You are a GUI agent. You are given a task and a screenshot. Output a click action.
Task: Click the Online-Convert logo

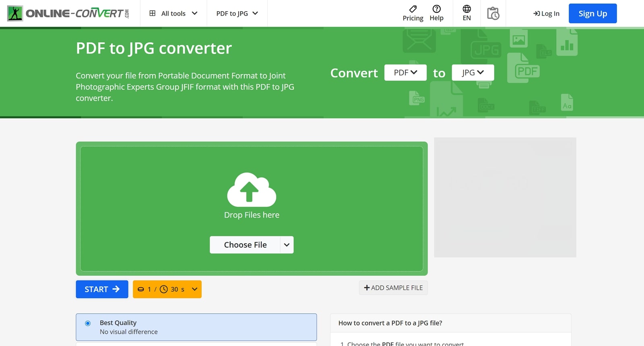click(x=68, y=13)
